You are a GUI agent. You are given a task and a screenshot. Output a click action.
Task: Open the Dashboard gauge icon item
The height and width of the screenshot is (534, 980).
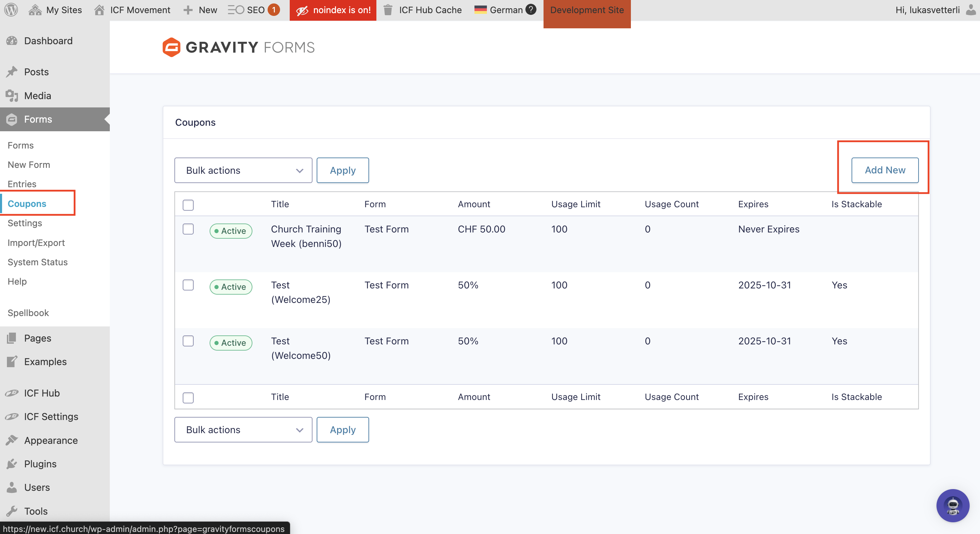click(12, 41)
